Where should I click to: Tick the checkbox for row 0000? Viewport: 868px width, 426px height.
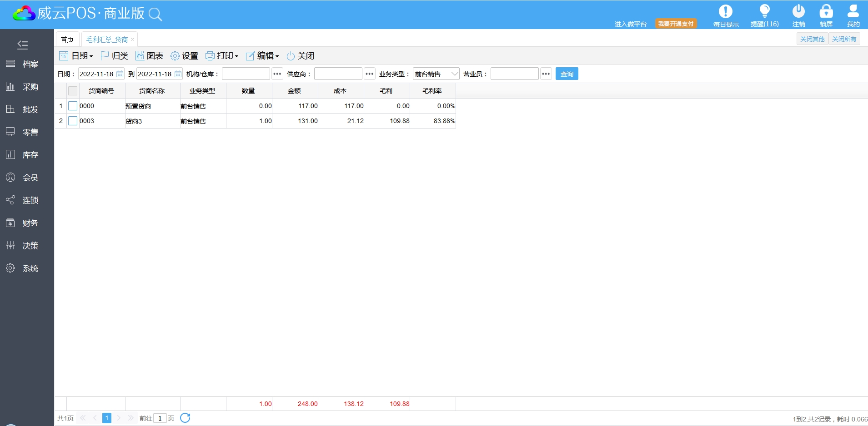click(73, 106)
